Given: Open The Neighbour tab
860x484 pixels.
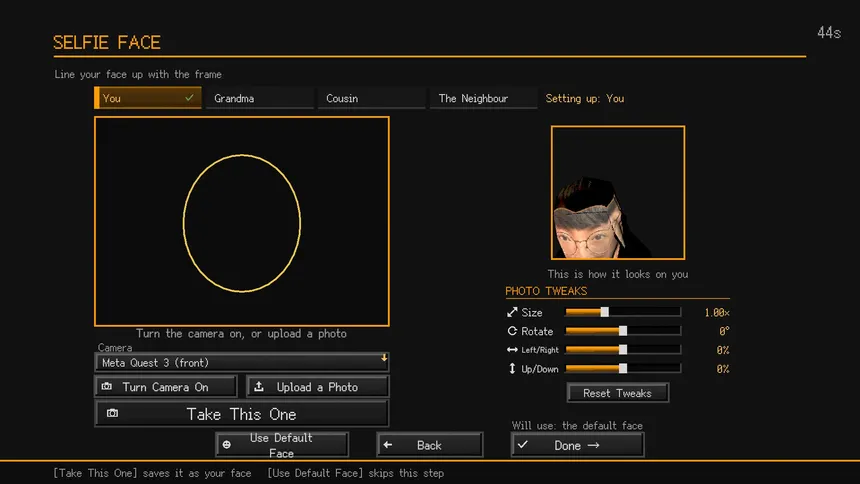Looking at the screenshot, I should pos(484,98).
